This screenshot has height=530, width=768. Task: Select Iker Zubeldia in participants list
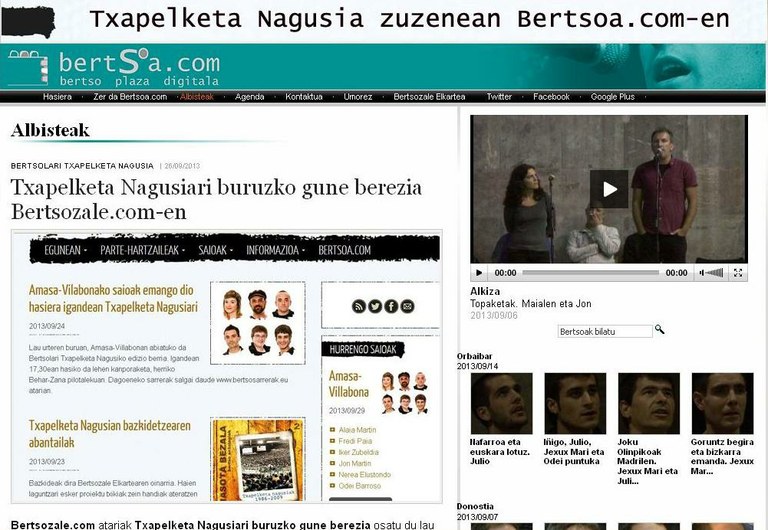359,453
